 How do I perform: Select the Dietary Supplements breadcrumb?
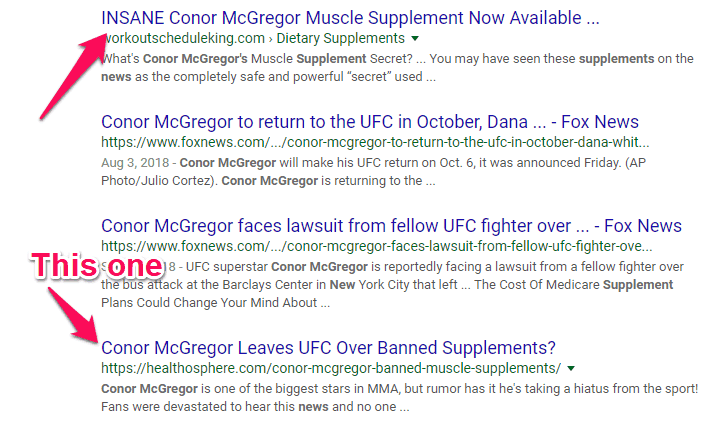pos(341,38)
